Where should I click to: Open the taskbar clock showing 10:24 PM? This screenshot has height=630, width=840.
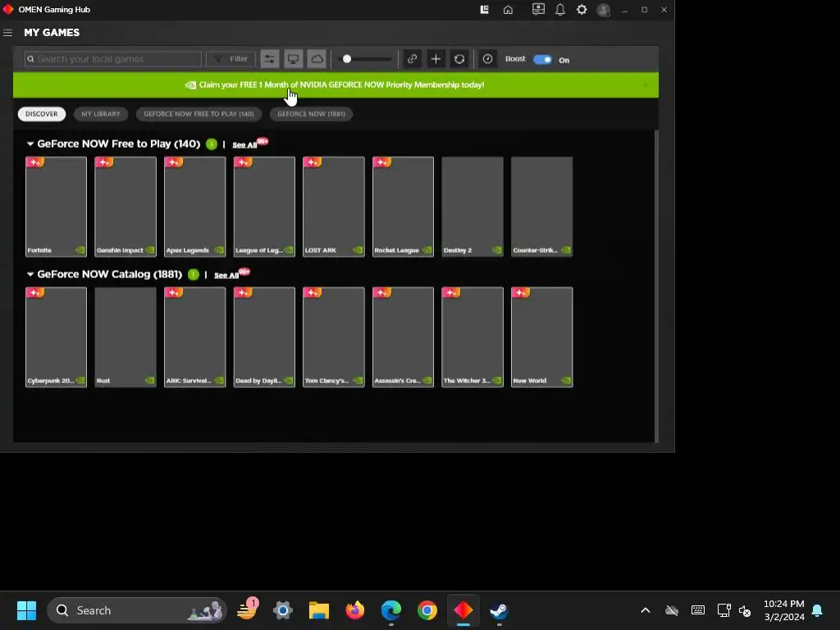tap(783, 610)
